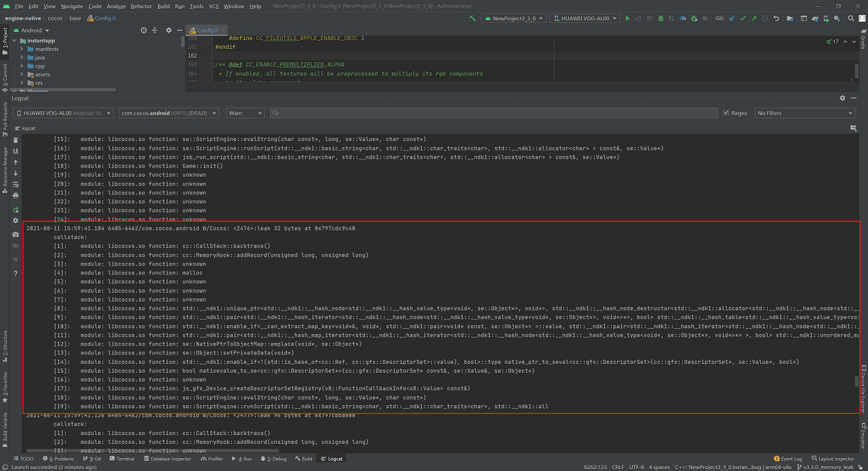Open the Terminal tool window
Image resolution: width=868 pixels, height=471 pixels.
coord(123,459)
